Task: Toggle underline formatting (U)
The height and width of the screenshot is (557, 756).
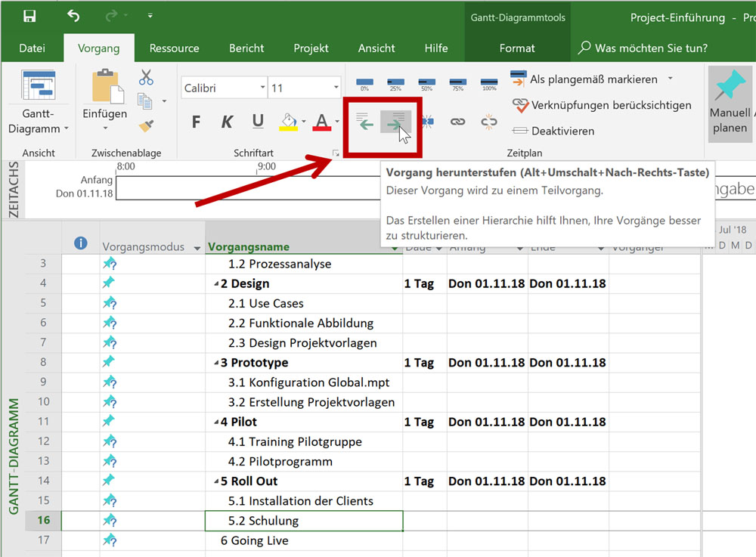Action: [x=258, y=122]
